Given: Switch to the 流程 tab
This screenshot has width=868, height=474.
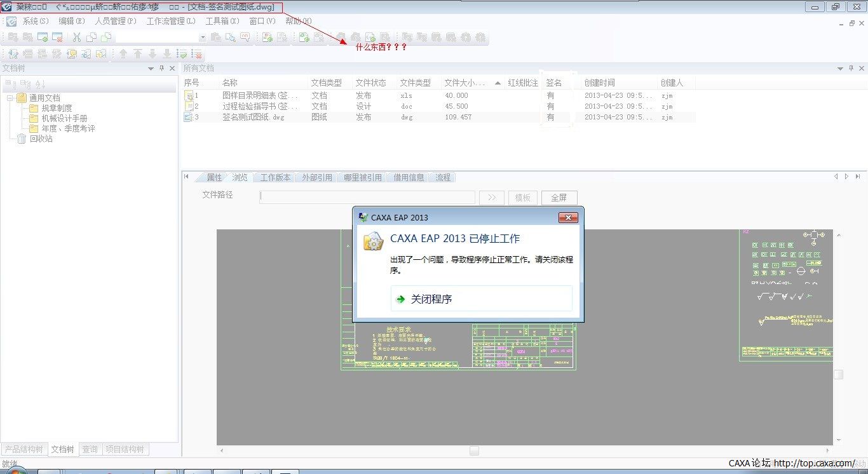Looking at the screenshot, I should (443, 177).
